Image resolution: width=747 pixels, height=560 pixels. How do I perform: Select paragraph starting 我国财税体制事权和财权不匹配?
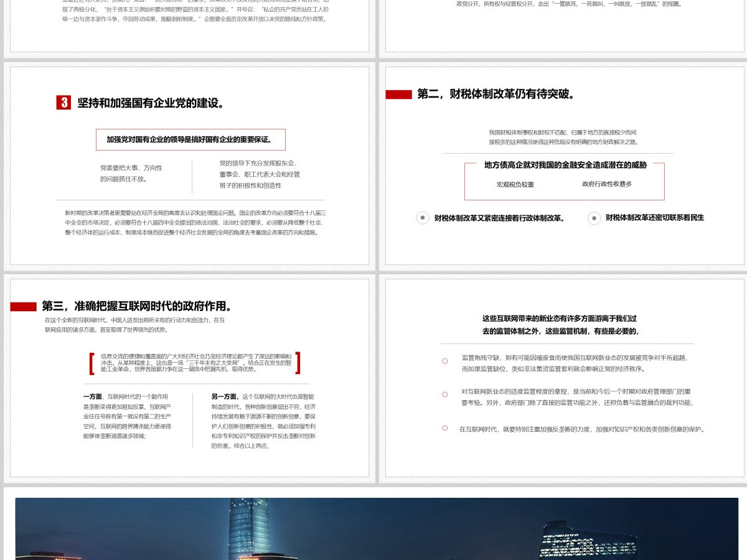click(x=563, y=137)
